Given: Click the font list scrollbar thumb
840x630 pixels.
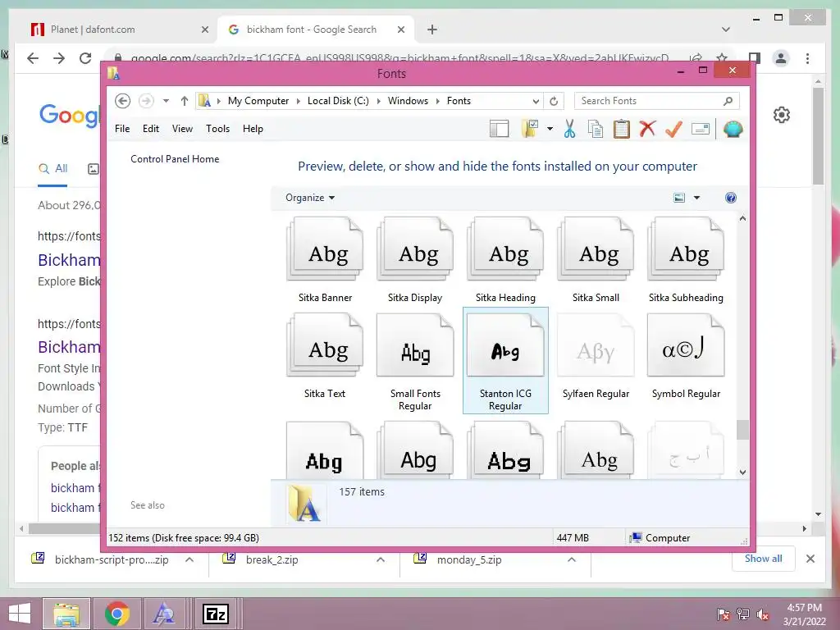Looking at the screenshot, I should pos(742,430).
